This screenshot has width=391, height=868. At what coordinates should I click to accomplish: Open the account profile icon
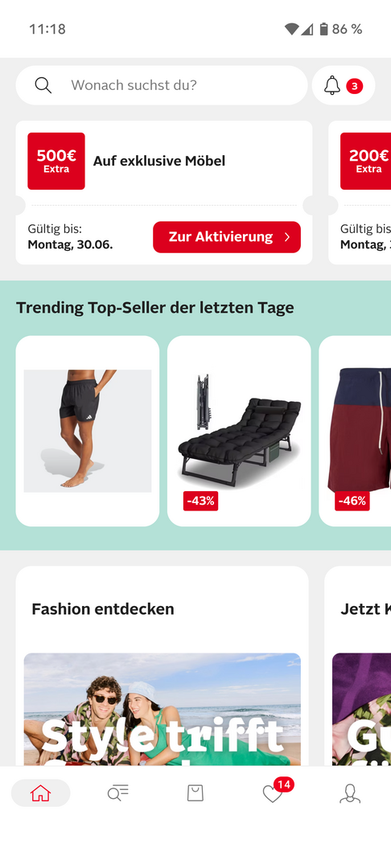350,793
